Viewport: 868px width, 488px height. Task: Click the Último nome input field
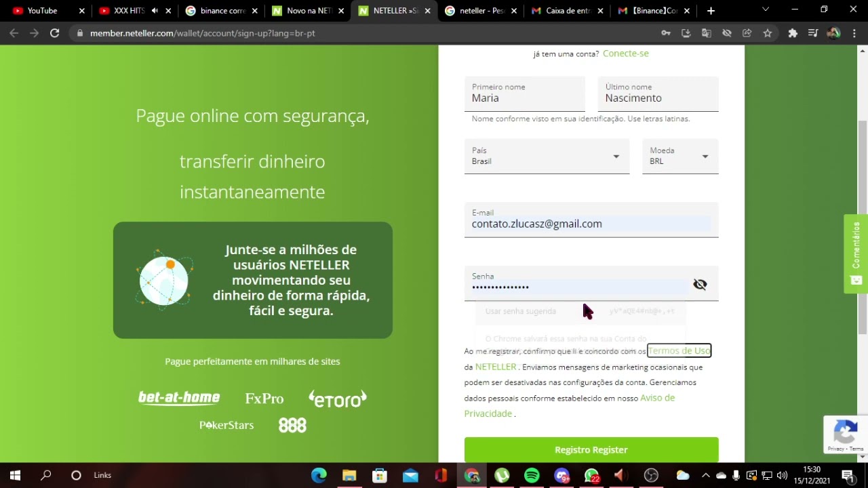pos(658,94)
